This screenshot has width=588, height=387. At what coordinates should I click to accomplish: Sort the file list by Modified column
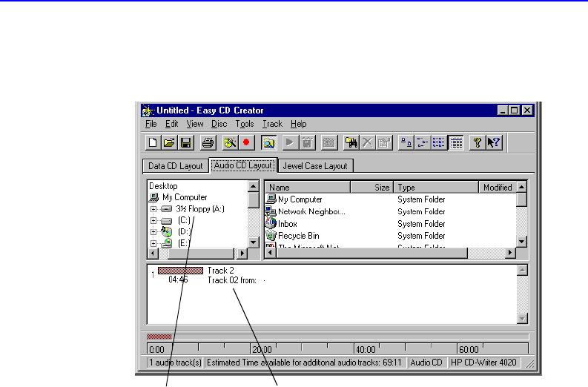point(498,187)
